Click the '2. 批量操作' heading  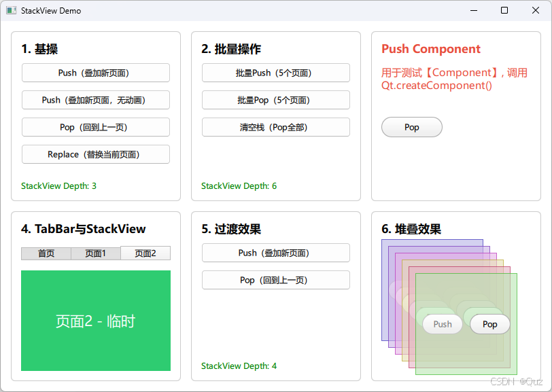pyautogui.click(x=231, y=49)
